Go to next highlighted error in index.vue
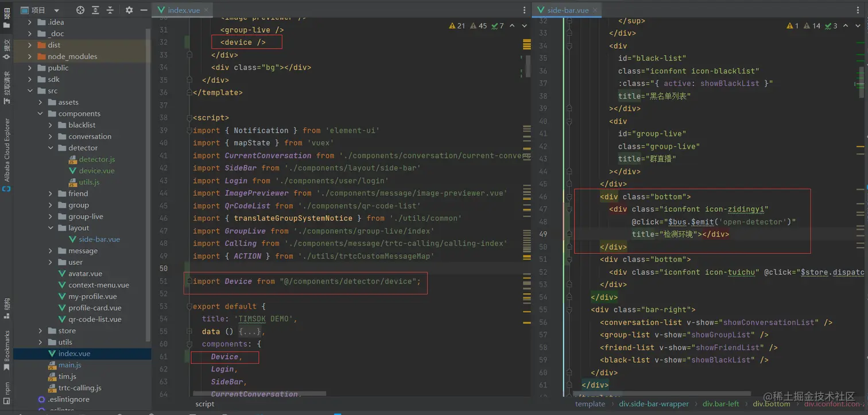 click(524, 26)
